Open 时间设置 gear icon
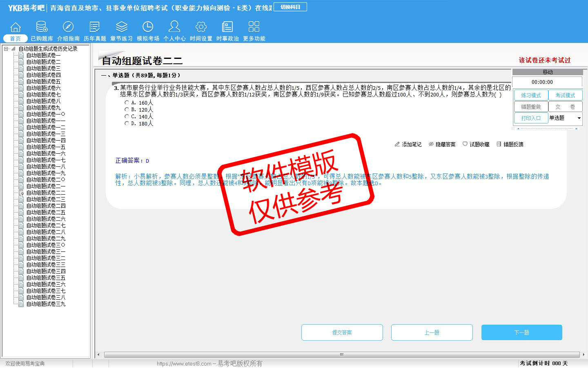588x368 pixels. coord(201,27)
